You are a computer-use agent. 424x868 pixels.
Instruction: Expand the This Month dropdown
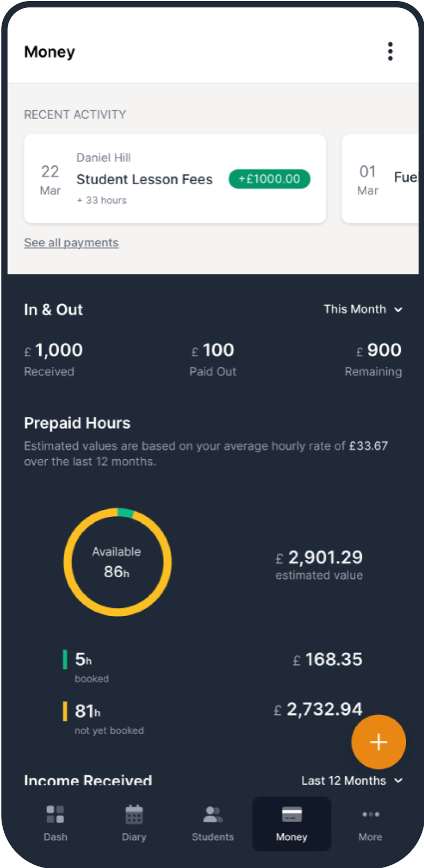363,309
